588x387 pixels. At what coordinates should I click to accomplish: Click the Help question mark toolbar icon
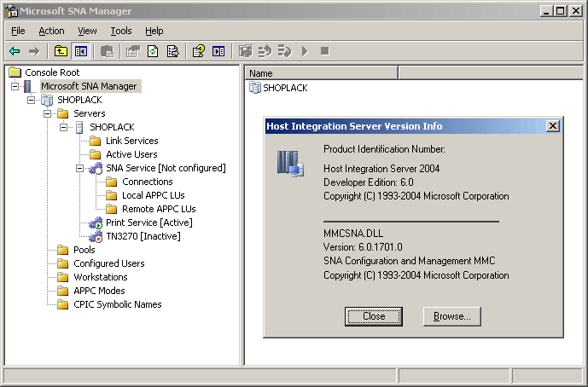[x=198, y=51]
